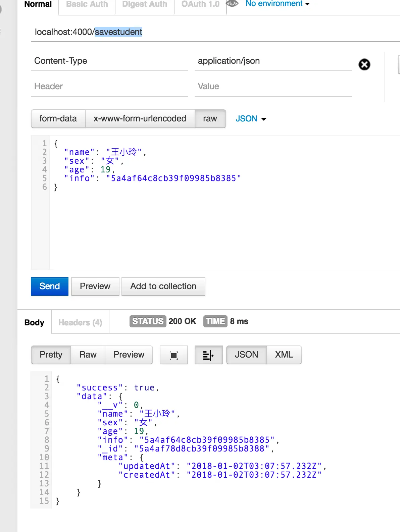Click the environment quick-look eye icon
Image resolution: width=400 pixels, height=532 pixels.
click(232, 4)
